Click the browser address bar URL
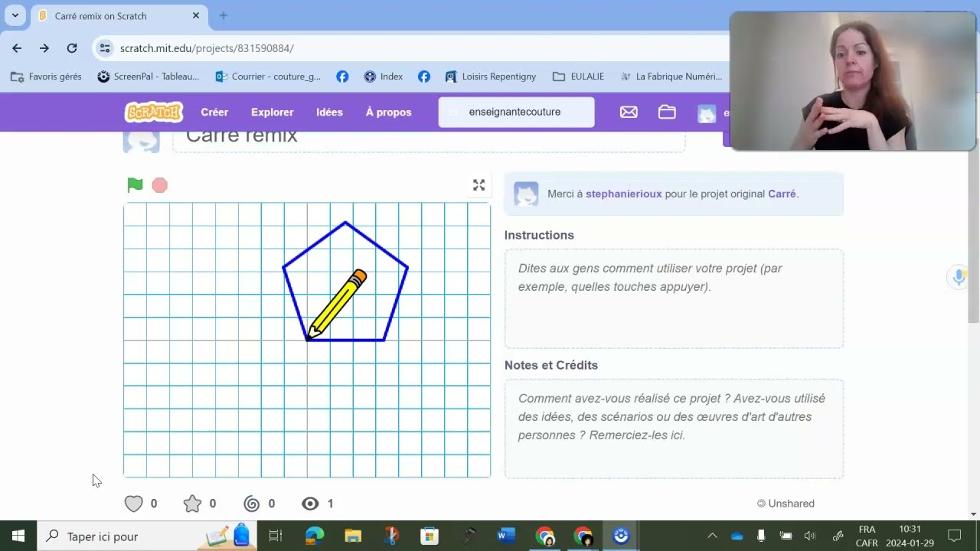Viewport: 980px width, 551px height. (x=207, y=48)
